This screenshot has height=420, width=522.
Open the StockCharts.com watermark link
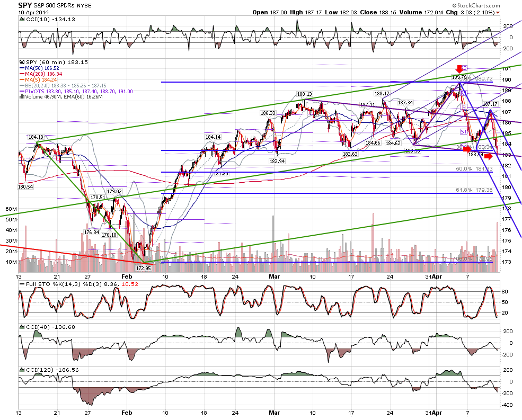point(476,5)
